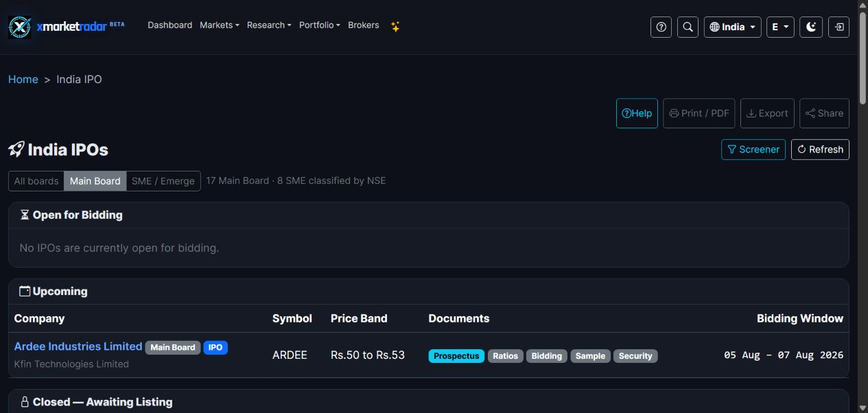Open the India country dropdown

(x=732, y=27)
